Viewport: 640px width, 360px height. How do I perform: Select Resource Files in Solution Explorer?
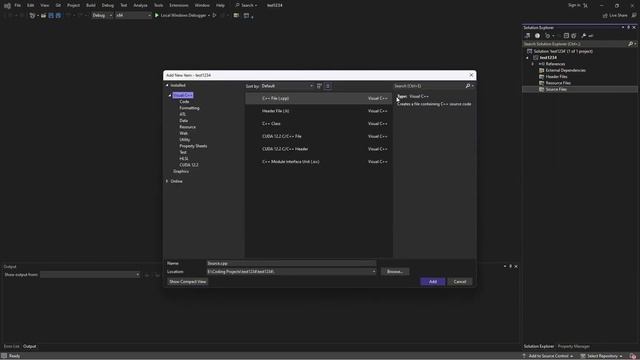pyautogui.click(x=558, y=83)
